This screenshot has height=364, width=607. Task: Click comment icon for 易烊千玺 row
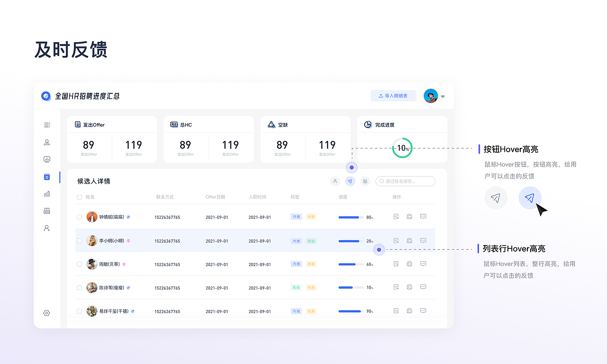point(423,311)
